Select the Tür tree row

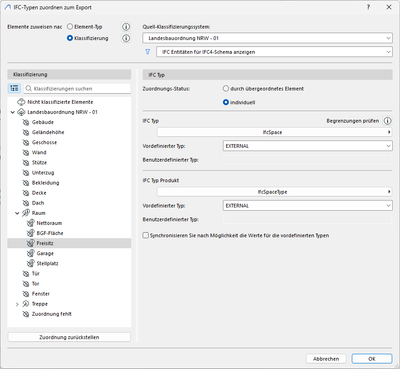click(x=69, y=274)
